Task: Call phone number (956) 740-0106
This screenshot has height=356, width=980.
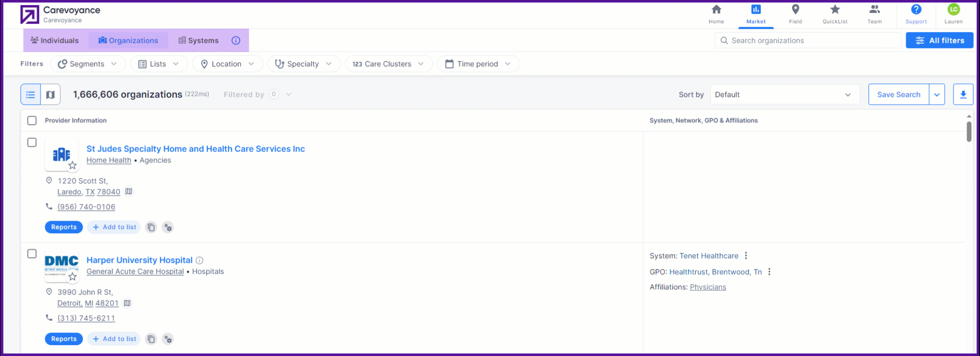Action: (x=86, y=207)
